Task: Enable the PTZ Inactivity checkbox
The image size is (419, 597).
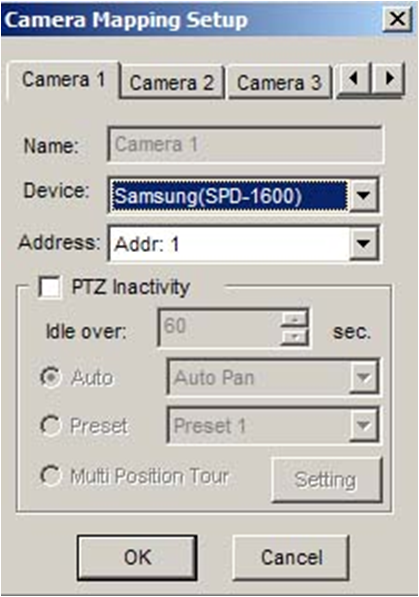Action: pos(50,287)
